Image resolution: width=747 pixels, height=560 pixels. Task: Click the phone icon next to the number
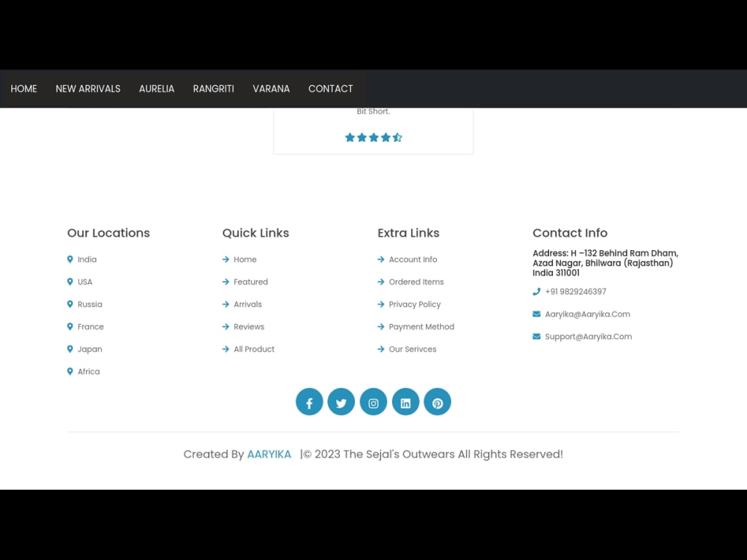pyautogui.click(x=536, y=291)
